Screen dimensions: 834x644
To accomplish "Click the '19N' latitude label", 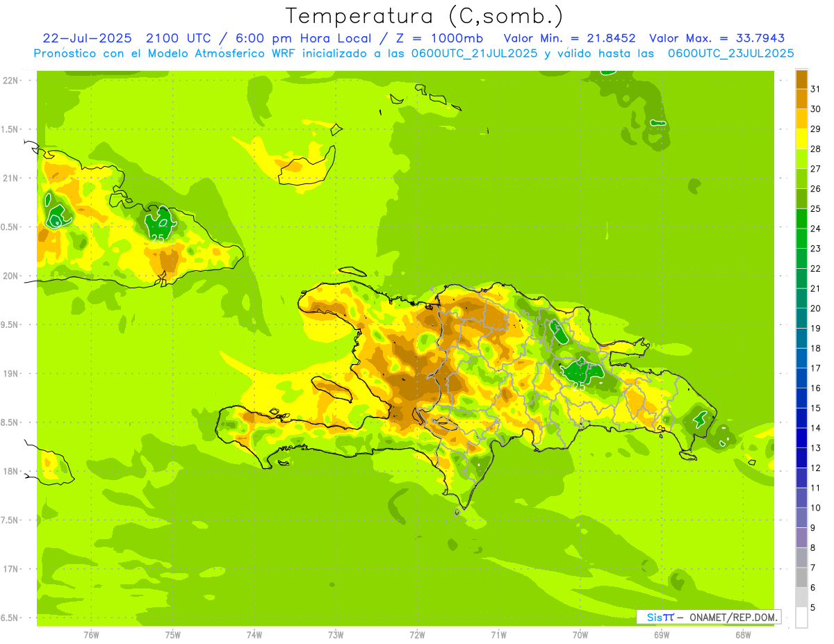I will [10, 374].
